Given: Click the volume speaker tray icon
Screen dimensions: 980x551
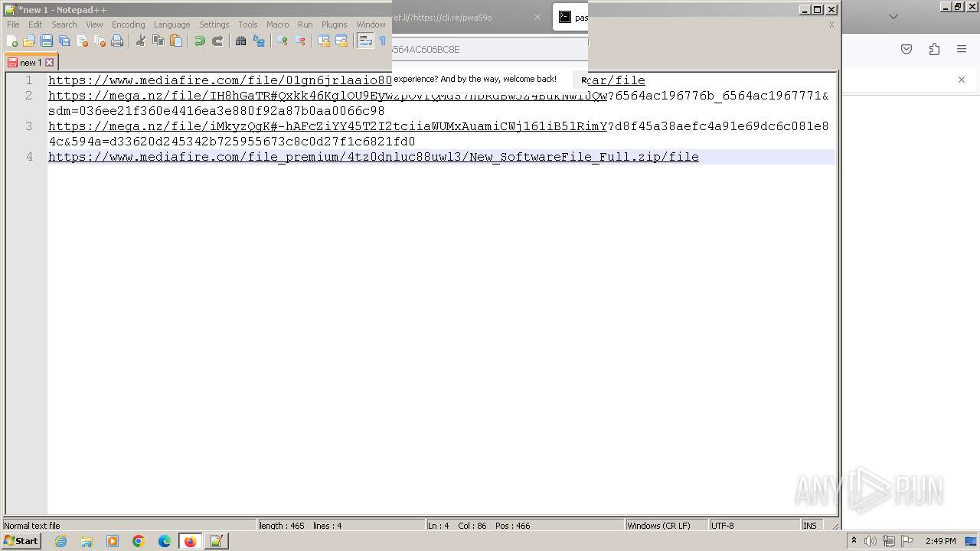Looking at the screenshot, I should tap(871, 541).
